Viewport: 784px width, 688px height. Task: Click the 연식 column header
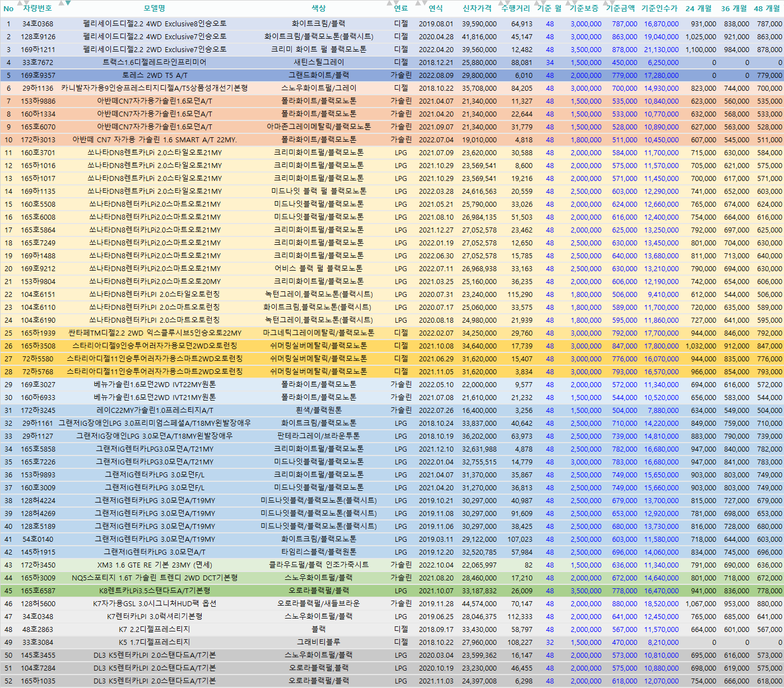tap(436, 8)
